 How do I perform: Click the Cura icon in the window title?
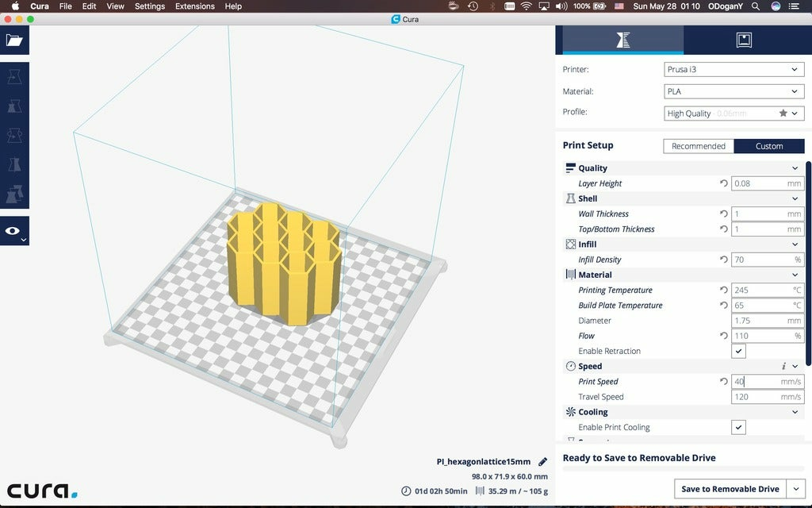(396, 19)
